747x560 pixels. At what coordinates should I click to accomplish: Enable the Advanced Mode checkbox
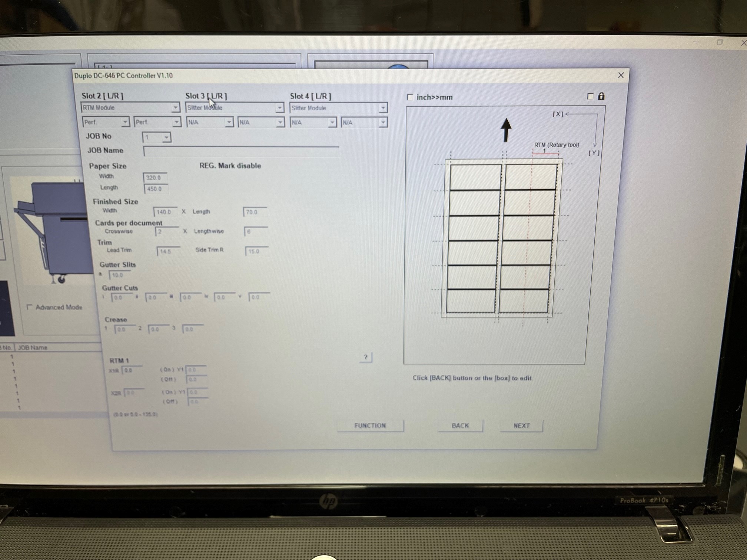click(x=30, y=307)
